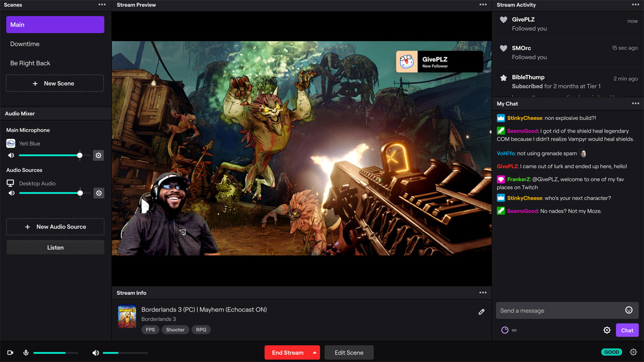Click the FPS tag
The width and height of the screenshot is (644, 362).
tap(150, 330)
